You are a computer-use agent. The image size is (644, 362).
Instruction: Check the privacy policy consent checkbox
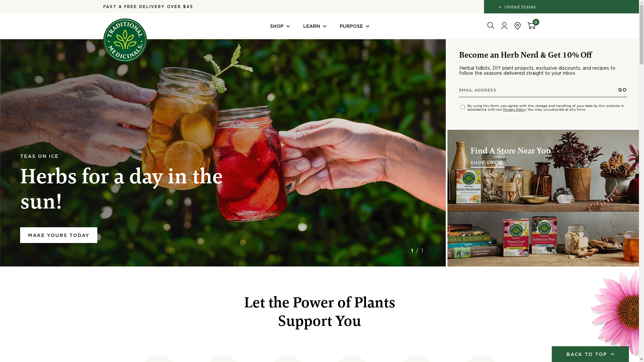coord(463,107)
